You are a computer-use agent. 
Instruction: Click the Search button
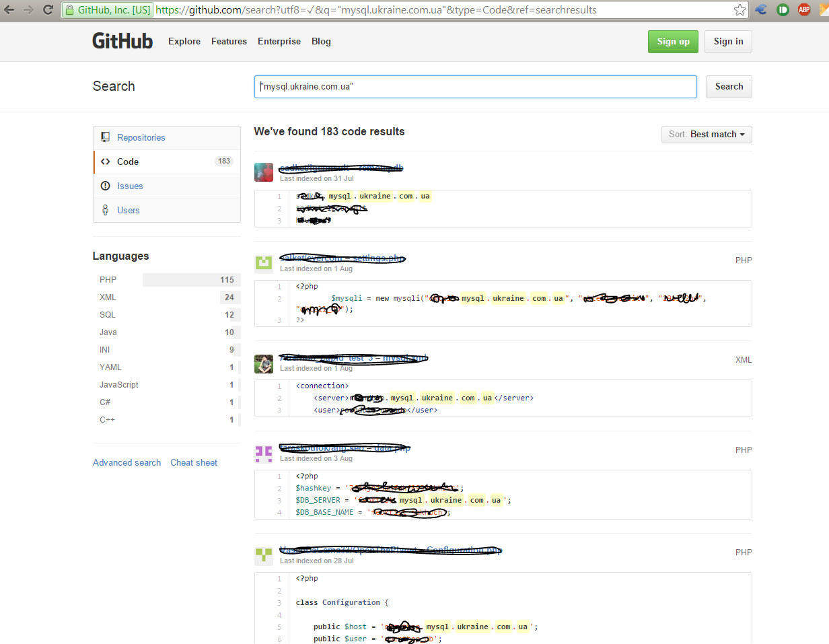click(x=729, y=86)
